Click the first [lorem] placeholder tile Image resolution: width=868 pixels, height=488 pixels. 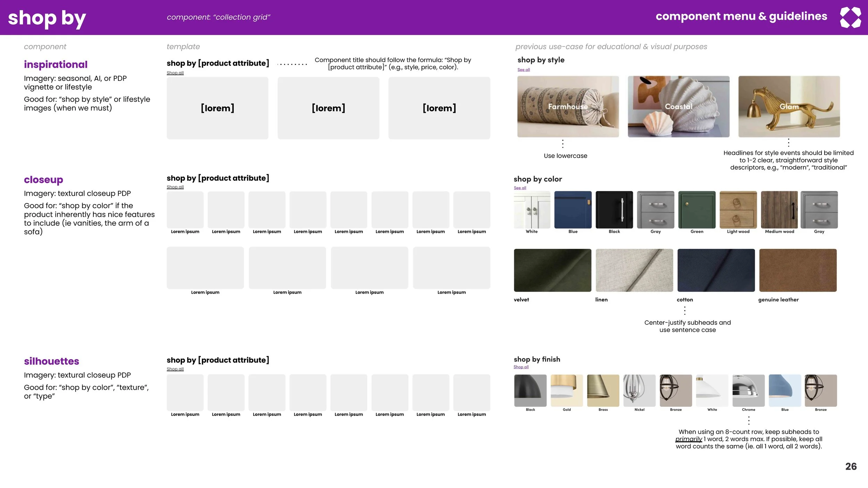click(217, 108)
